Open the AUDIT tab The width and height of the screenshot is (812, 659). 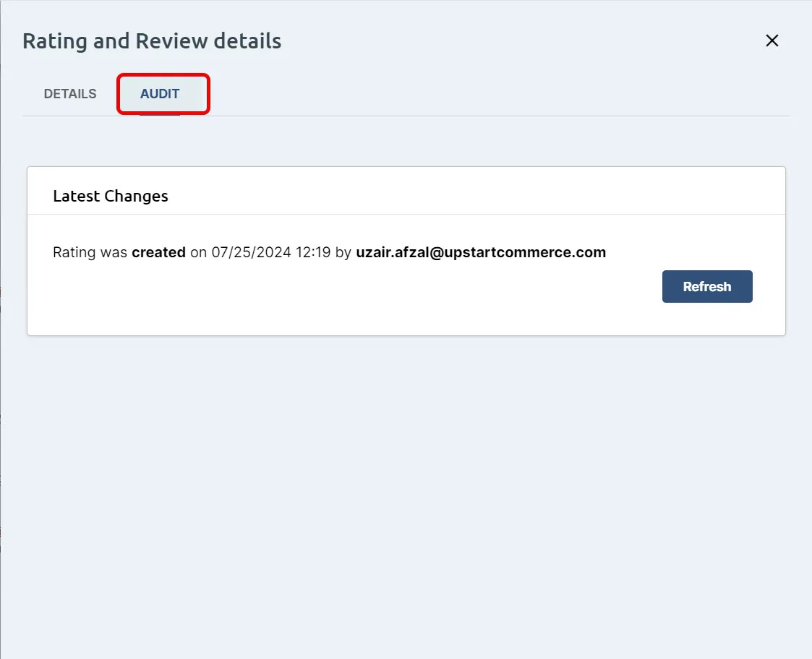coord(160,94)
